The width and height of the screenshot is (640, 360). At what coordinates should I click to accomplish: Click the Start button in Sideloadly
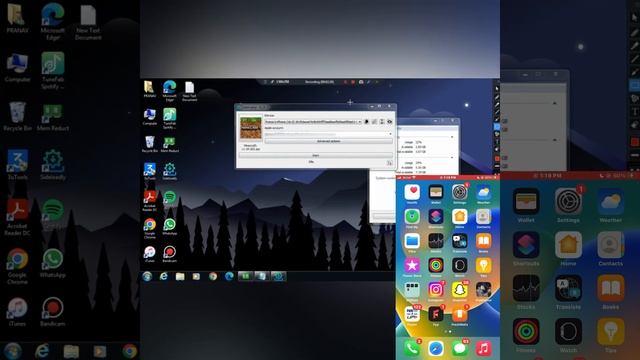point(316,156)
